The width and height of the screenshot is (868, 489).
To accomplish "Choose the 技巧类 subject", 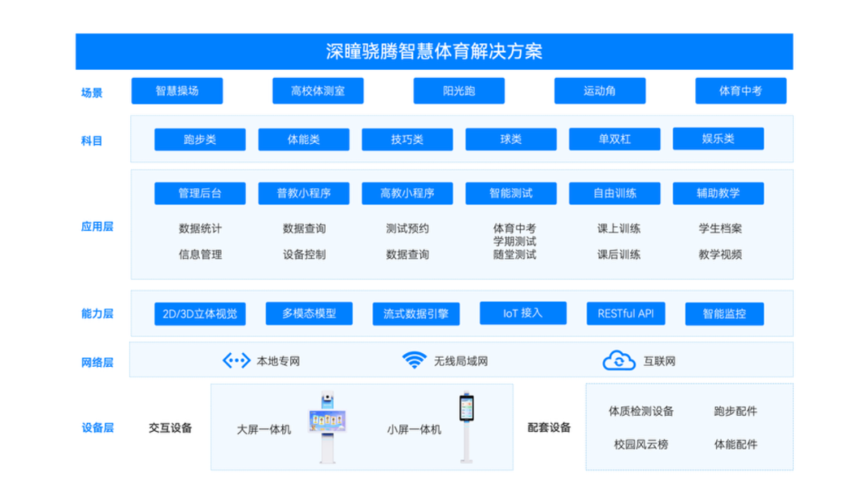I will click(x=407, y=140).
